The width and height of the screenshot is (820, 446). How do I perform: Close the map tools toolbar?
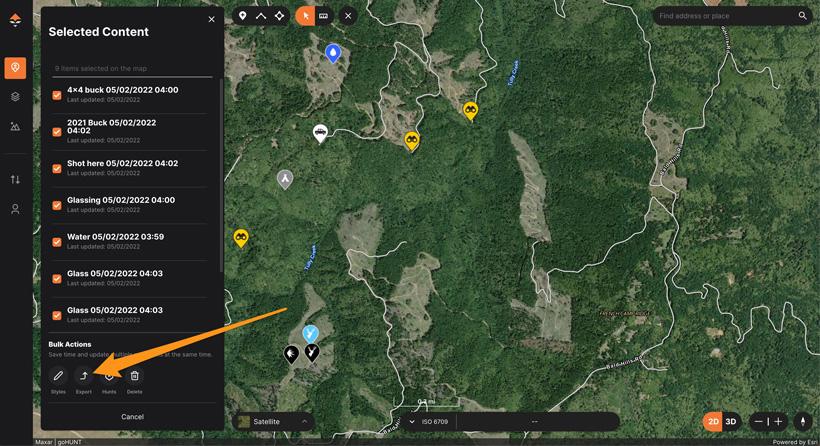click(348, 16)
